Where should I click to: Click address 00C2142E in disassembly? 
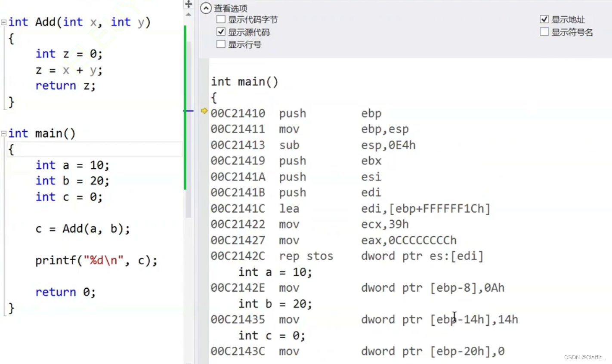point(238,288)
